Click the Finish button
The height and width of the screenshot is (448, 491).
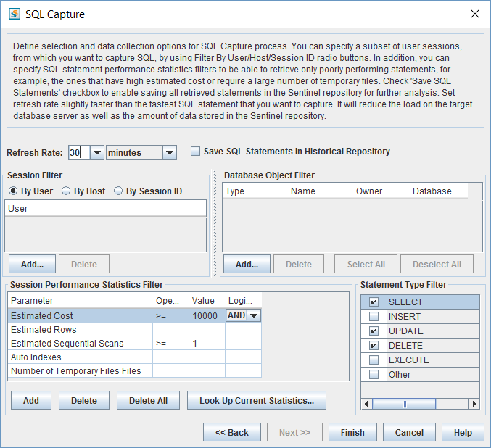(x=352, y=432)
